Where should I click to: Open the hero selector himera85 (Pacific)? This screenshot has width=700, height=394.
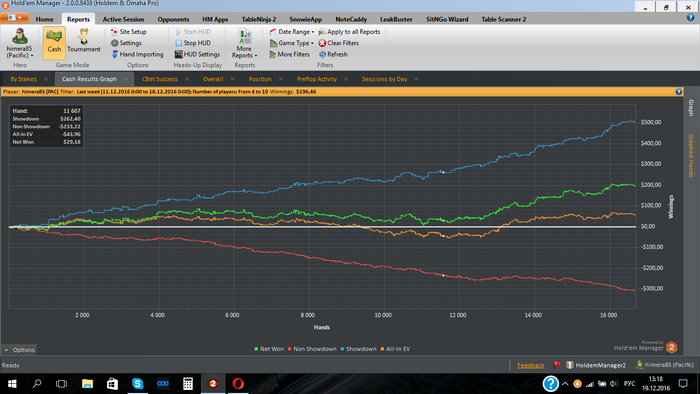tap(19, 43)
